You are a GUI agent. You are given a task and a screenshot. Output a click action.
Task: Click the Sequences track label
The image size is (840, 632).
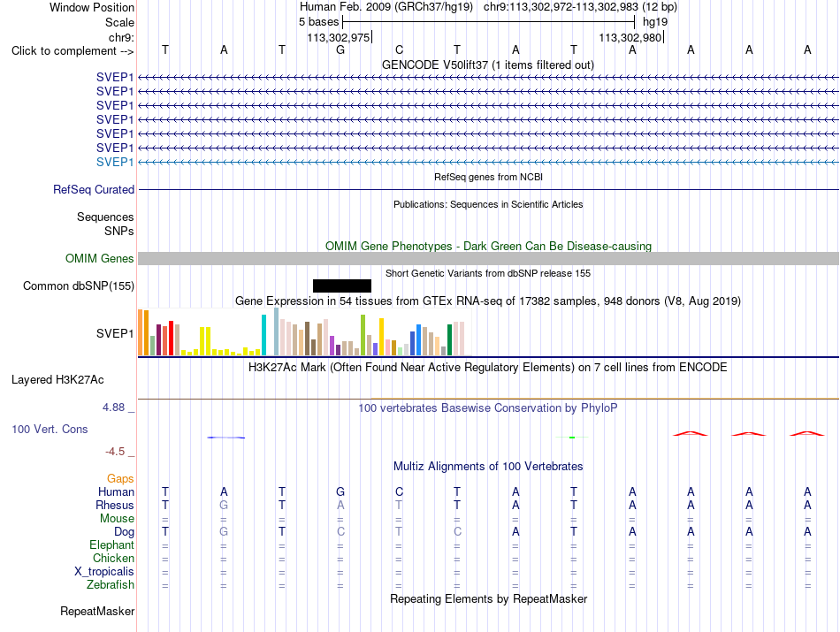[x=105, y=217]
